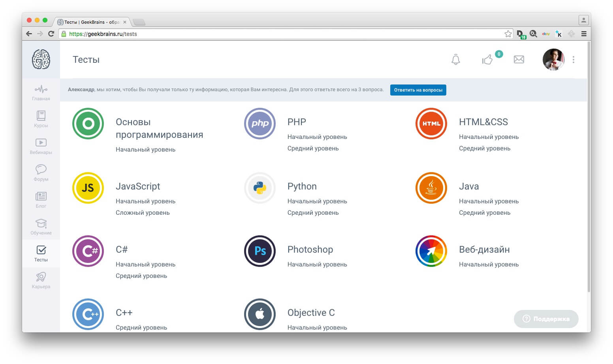Click the purple C# test icon
The height and width of the screenshot is (364, 613).
pos(88,251)
